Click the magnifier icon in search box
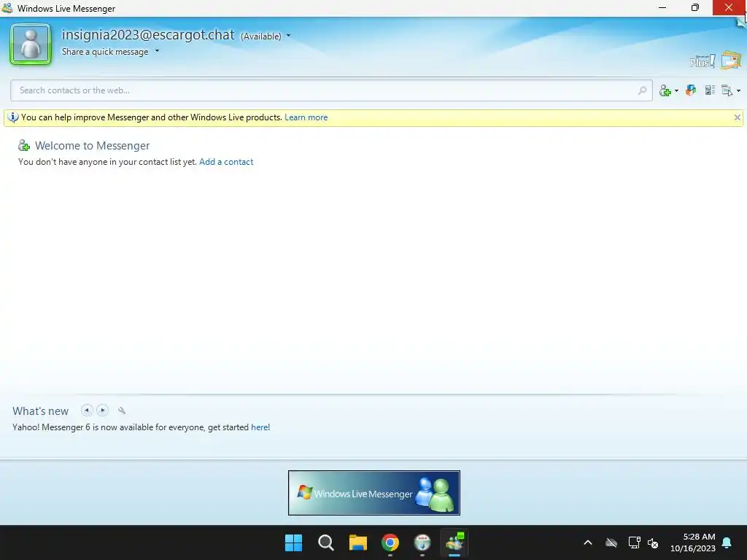The image size is (747, 560). (642, 90)
